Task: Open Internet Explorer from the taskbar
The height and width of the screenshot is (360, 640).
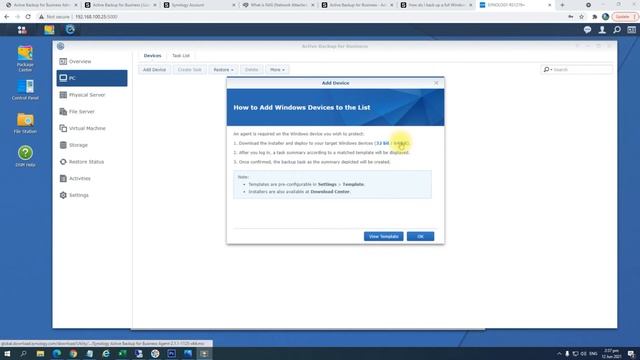Action: (x=106, y=354)
